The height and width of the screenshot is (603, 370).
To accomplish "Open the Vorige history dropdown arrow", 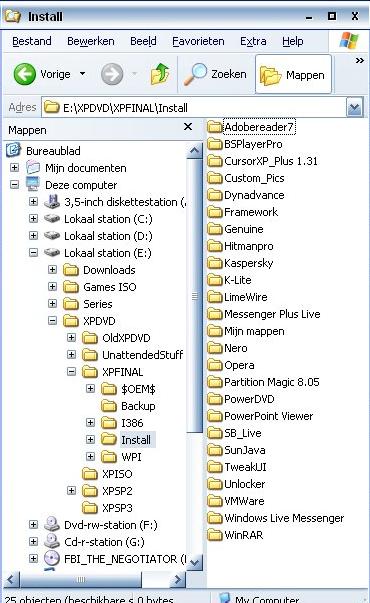I will [x=82, y=74].
